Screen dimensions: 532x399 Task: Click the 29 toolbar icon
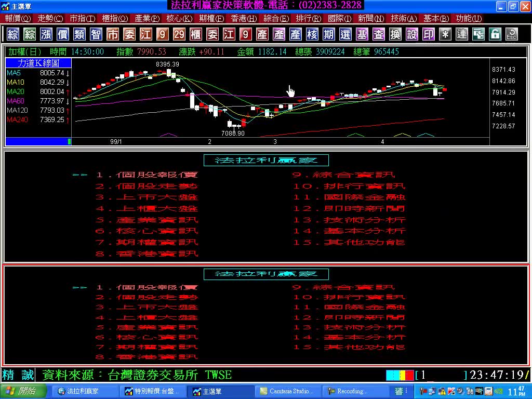179,34
